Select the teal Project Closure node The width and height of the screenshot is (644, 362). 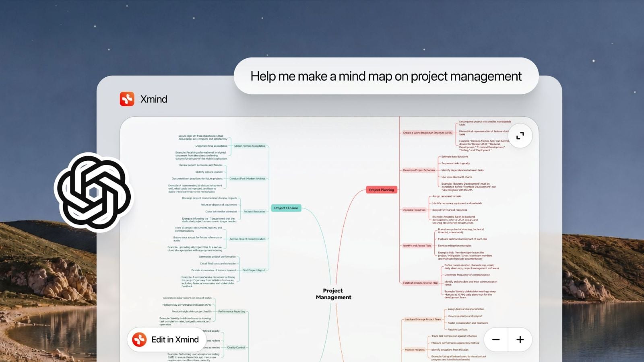coord(286,208)
